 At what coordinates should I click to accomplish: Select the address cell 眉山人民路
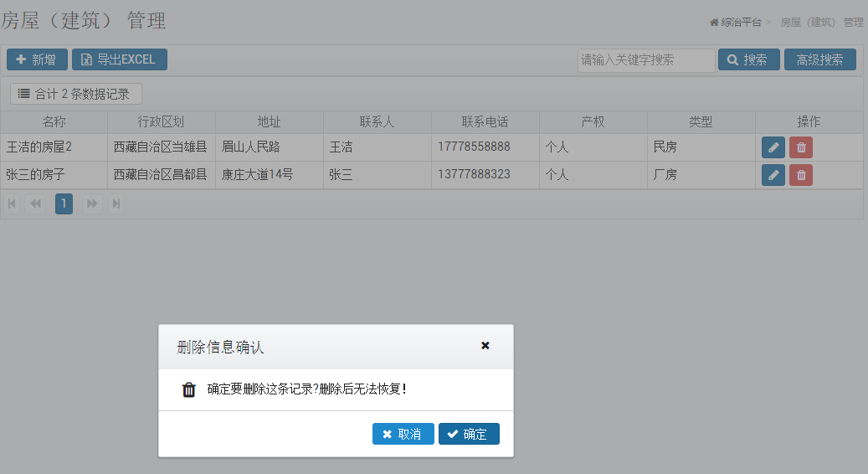[x=269, y=147]
